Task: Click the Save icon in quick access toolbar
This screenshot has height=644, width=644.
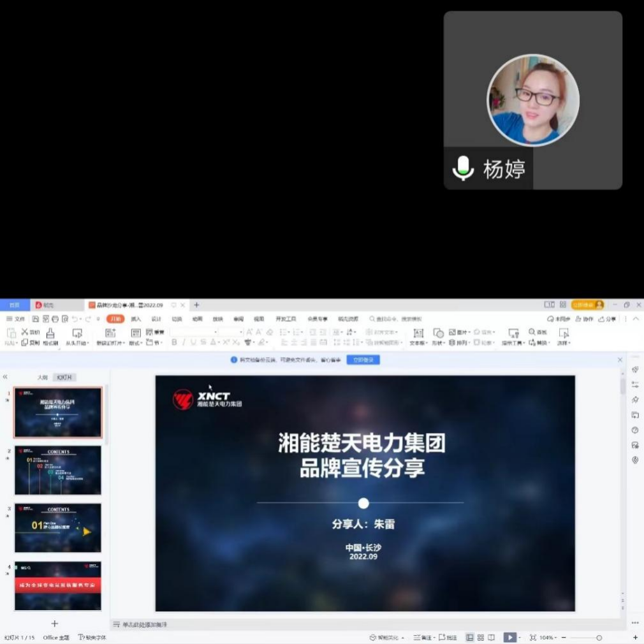Action: (x=36, y=319)
